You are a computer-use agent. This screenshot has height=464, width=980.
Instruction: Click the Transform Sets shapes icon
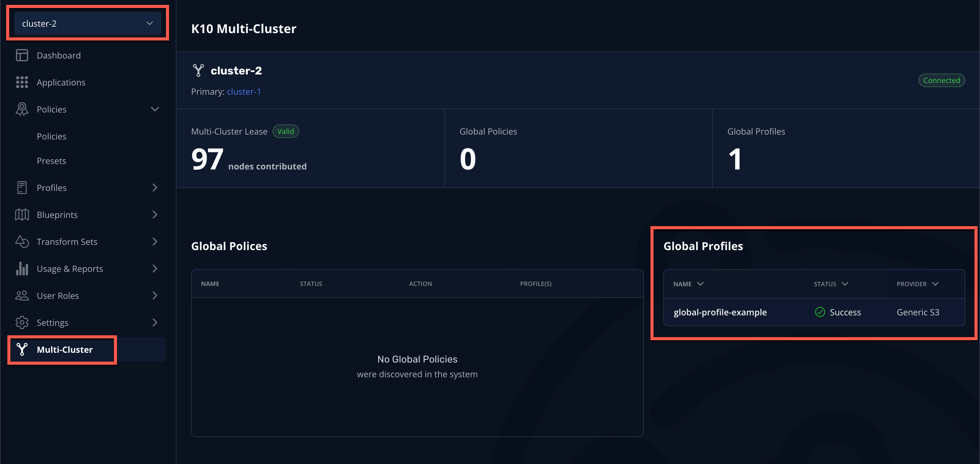pos(22,242)
